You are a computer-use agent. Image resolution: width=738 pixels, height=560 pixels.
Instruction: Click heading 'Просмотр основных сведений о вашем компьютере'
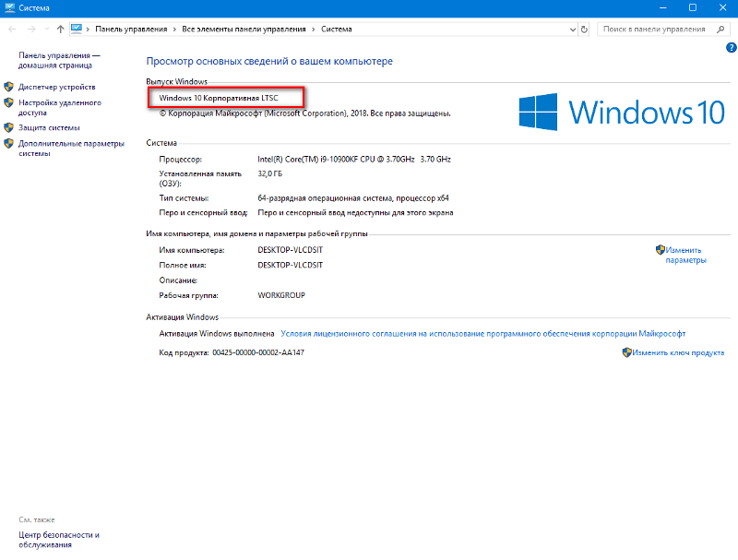coord(269,61)
